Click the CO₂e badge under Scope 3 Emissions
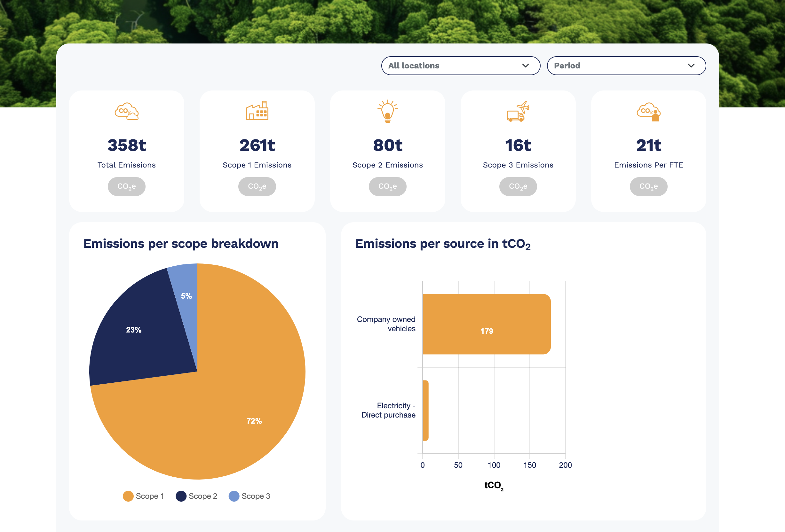785x532 pixels. coord(518,186)
